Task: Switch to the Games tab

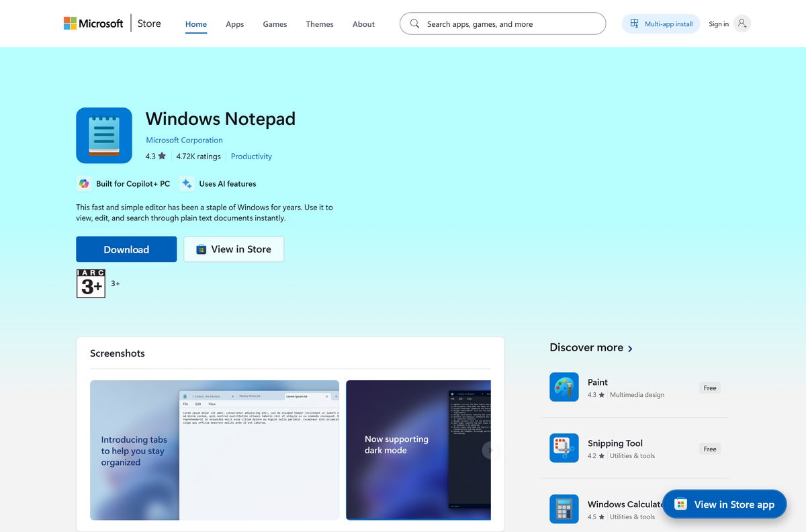Action: click(x=275, y=24)
